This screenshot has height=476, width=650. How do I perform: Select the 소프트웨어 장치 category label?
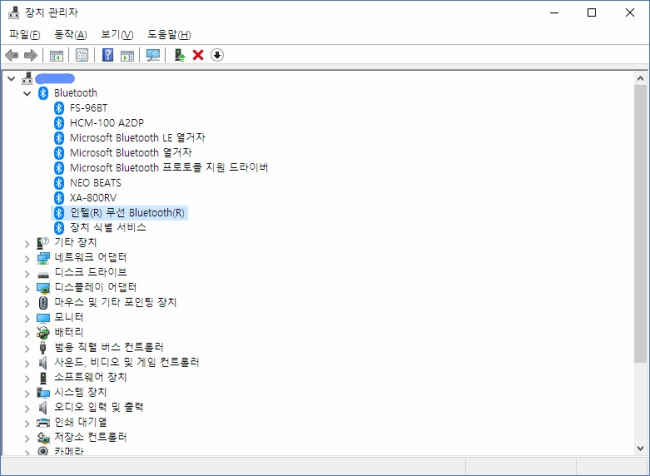click(90, 377)
